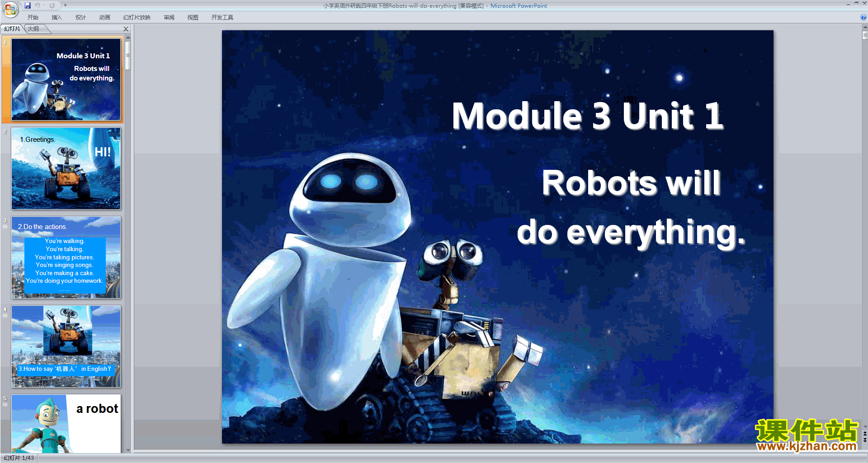Click the text Robots will on slide
868x463 pixels.
click(x=631, y=183)
